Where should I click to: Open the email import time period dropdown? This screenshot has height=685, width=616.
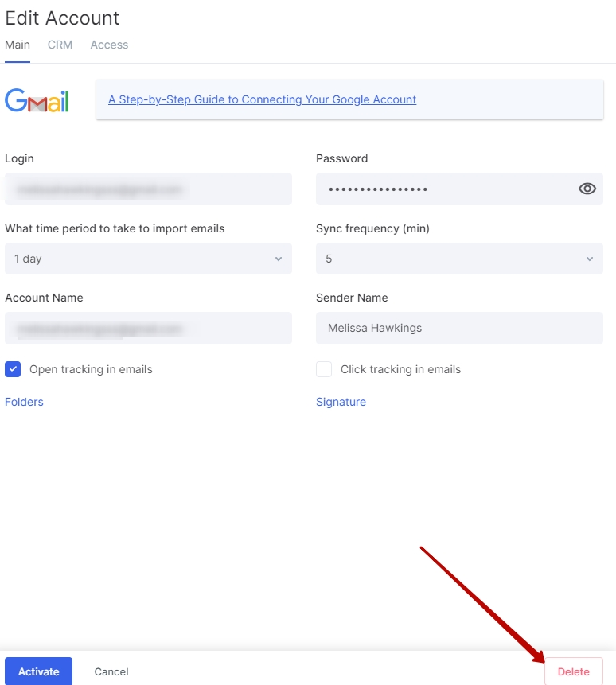tap(148, 259)
